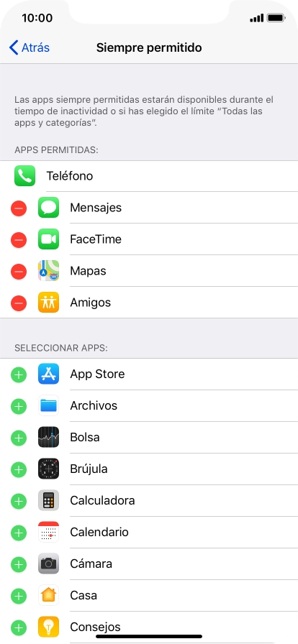Viewport: 298px width, 644px height.
Task: Tap the Amigos app icon
Action: pyautogui.click(x=48, y=303)
